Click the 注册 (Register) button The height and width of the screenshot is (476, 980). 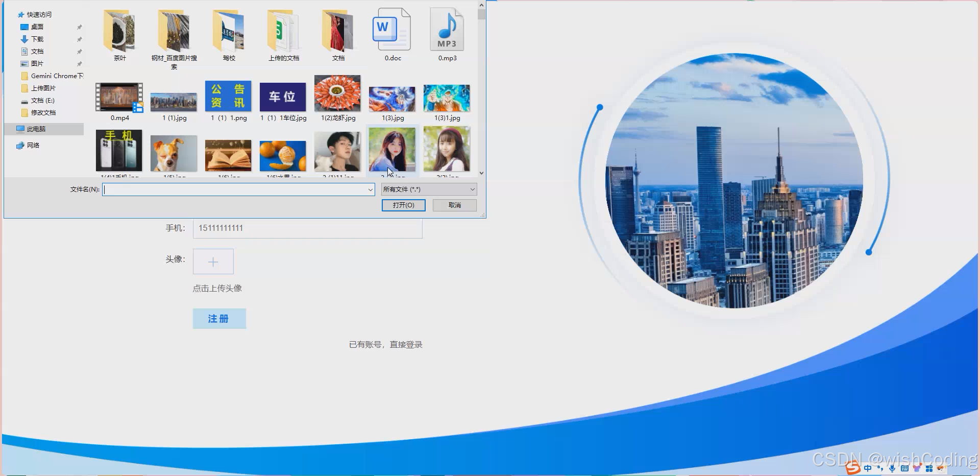pyautogui.click(x=219, y=318)
